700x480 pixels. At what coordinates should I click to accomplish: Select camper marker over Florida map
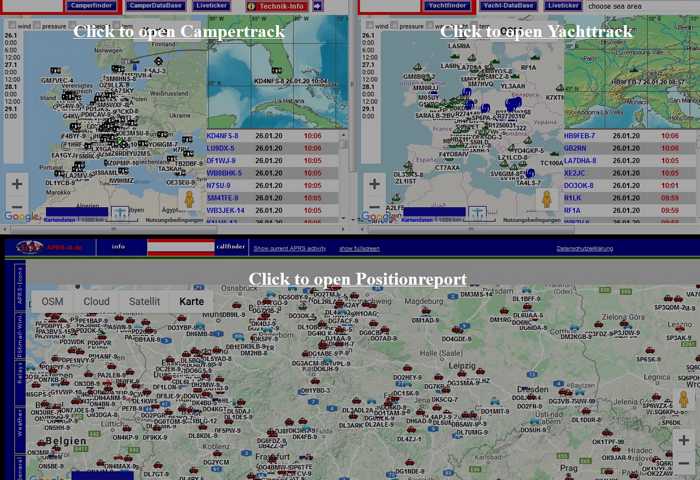pos(277,71)
